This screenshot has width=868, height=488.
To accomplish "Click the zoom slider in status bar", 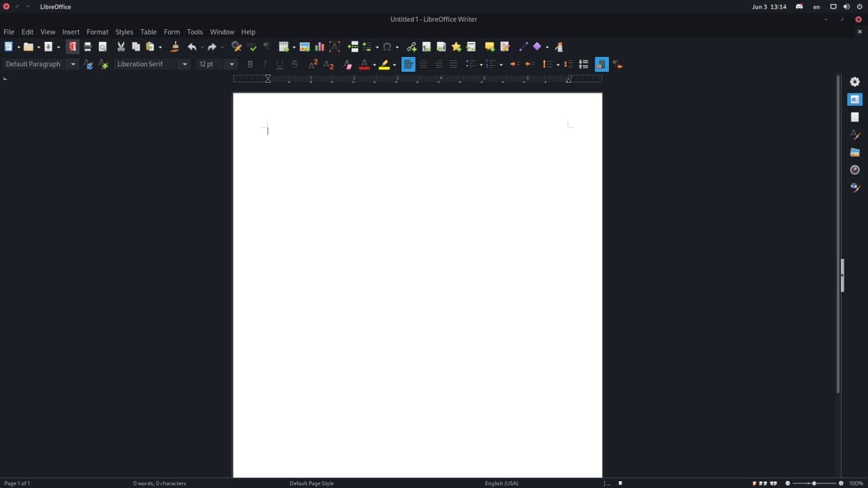I will point(814,483).
